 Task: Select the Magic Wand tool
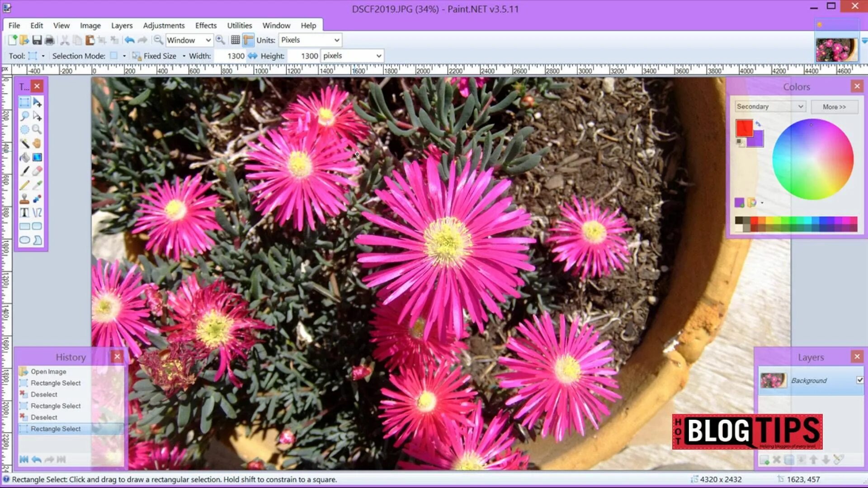pos(24,144)
